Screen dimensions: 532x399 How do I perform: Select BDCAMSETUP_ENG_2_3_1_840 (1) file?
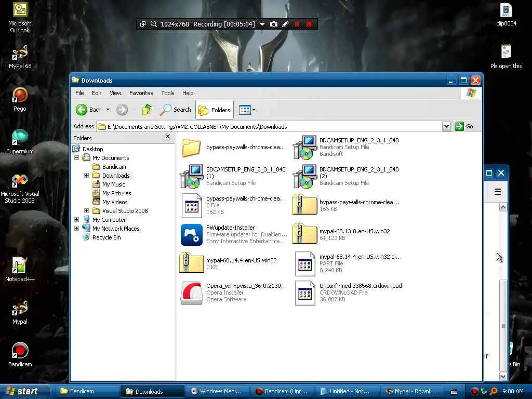pos(233,176)
